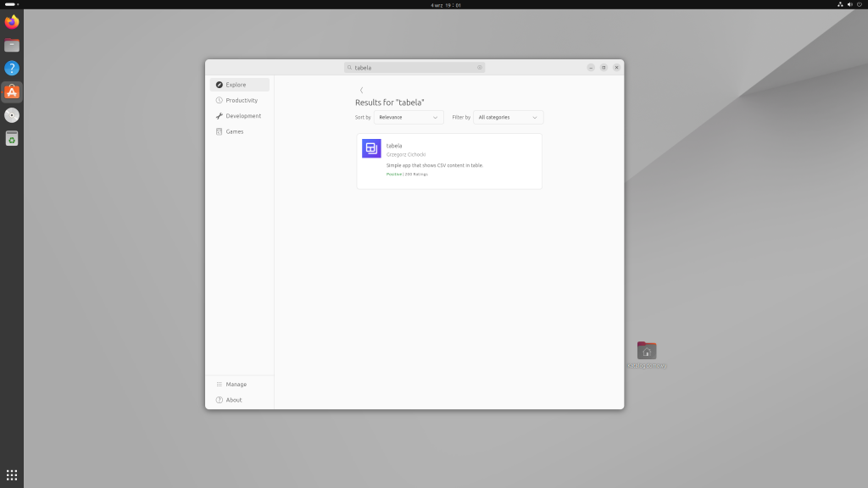Click the Development wrench icon

pyautogui.click(x=221, y=116)
